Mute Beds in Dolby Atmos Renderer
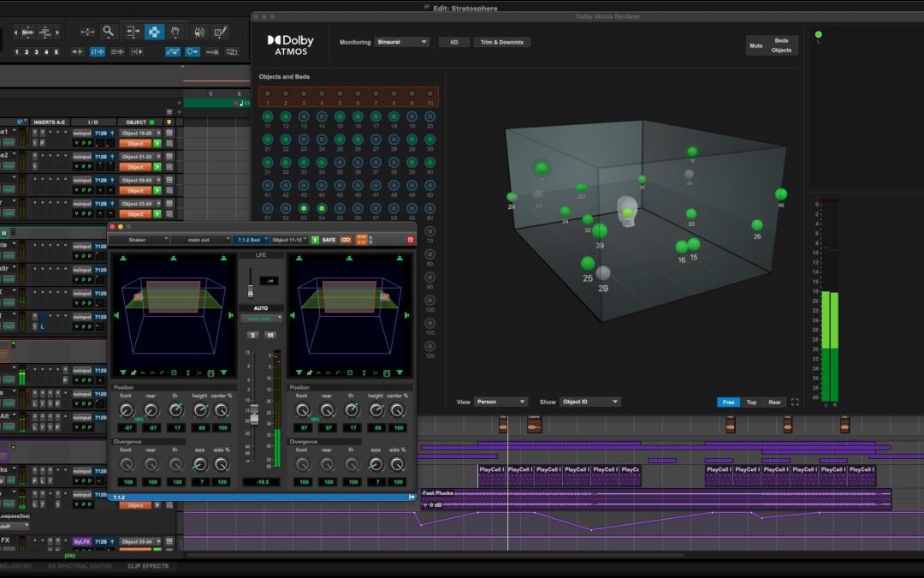The width and height of the screenshot is (924, 578). coord(781,41)
